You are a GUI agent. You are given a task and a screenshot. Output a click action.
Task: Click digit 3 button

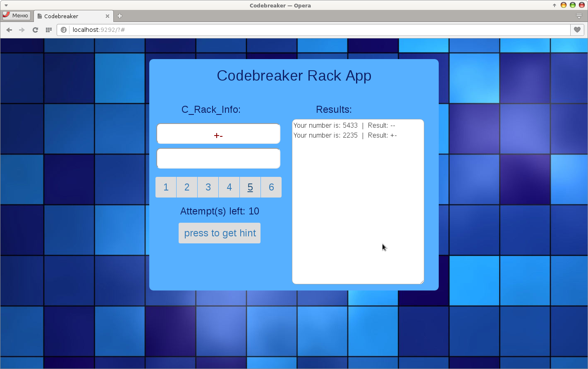click(x=208, y=187)
